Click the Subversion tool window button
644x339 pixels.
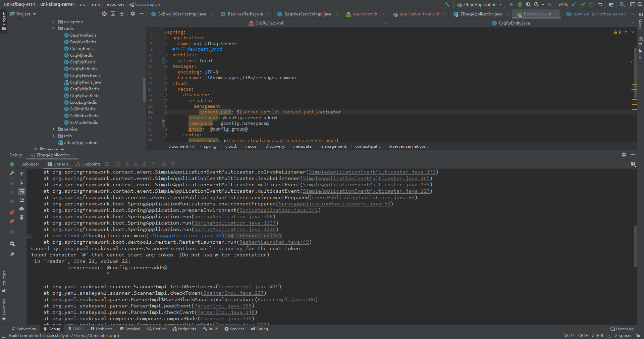pos(23,329)
